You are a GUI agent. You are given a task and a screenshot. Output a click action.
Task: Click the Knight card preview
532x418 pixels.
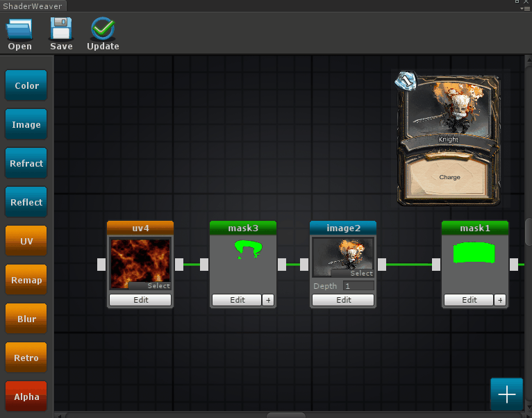(448, 138)
